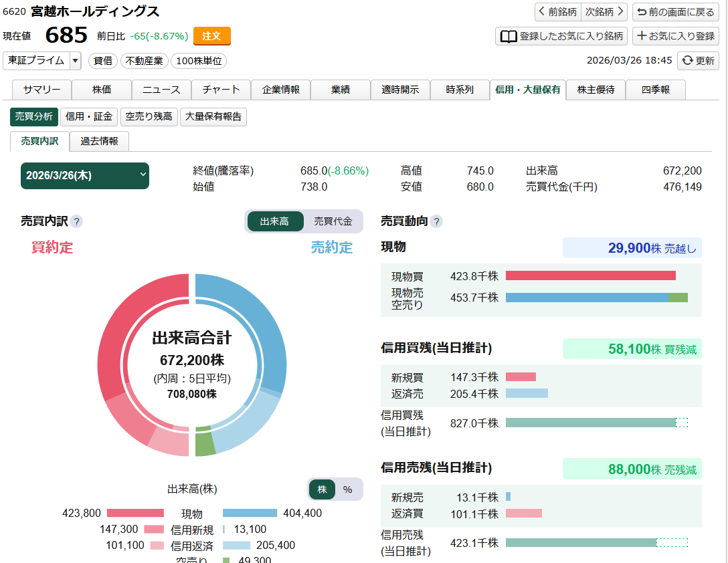The width and height of the screenshot is (728, 563).
Task: Toggle volume display to percent with % button
Action: coord(348,489)
